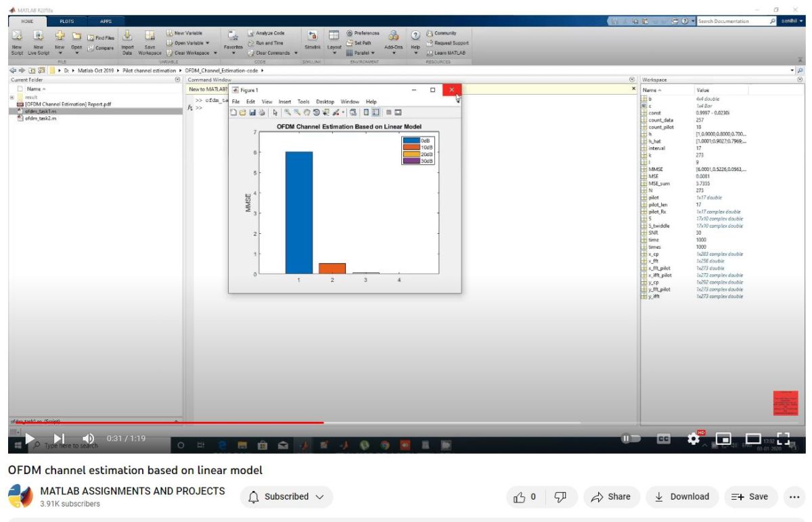Image resolution: width=812 pixels, height=522 pixels.
Task: Click the New Variable button
Action: point(184,33)
